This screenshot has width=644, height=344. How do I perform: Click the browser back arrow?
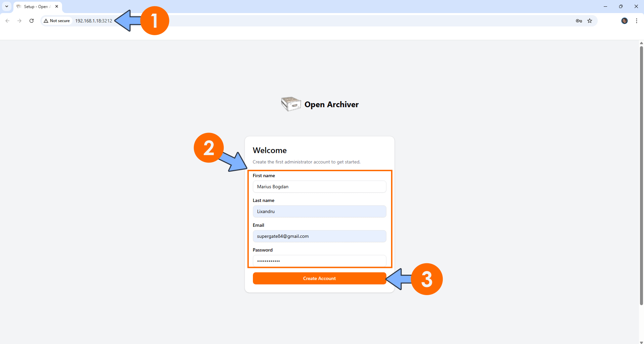7,21
